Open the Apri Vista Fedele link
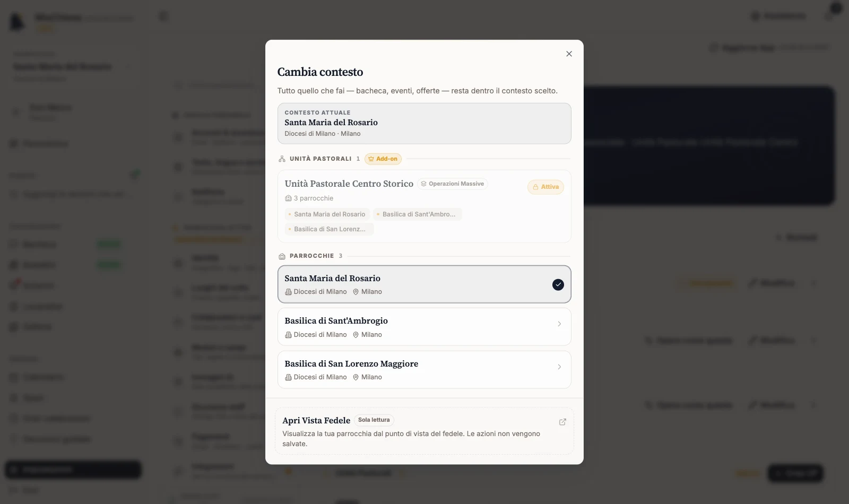 [x=424, y=431]
